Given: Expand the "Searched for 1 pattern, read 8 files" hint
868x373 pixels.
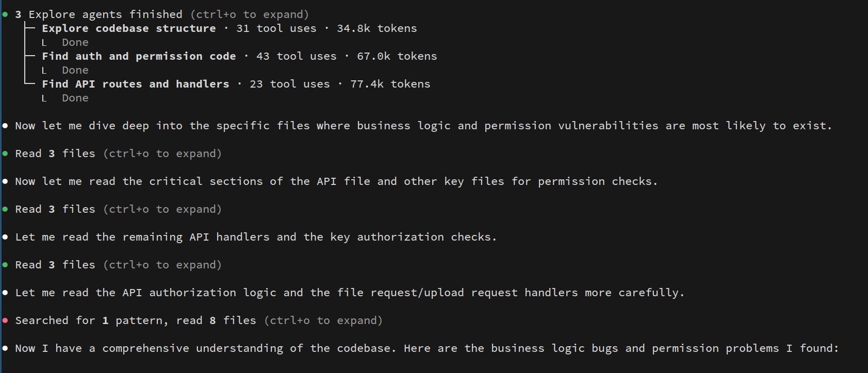Looking at the screenshot, I should point(323,320).
